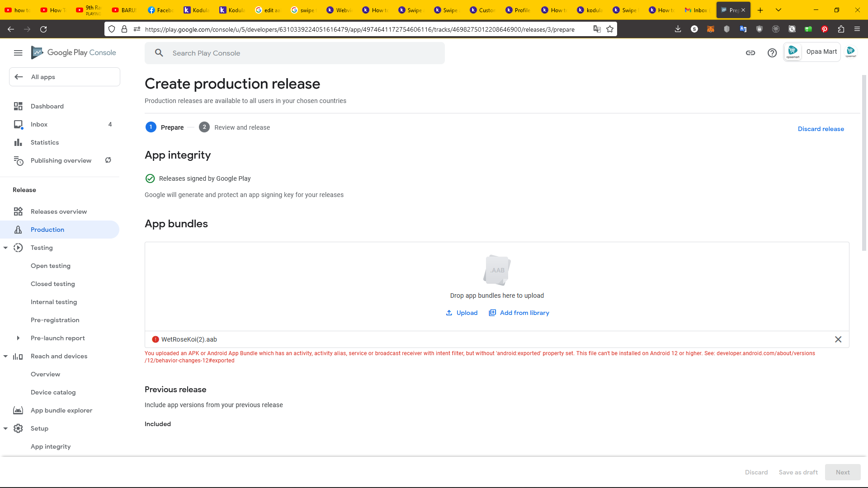Click the copy page link icon

click(750, 53)
